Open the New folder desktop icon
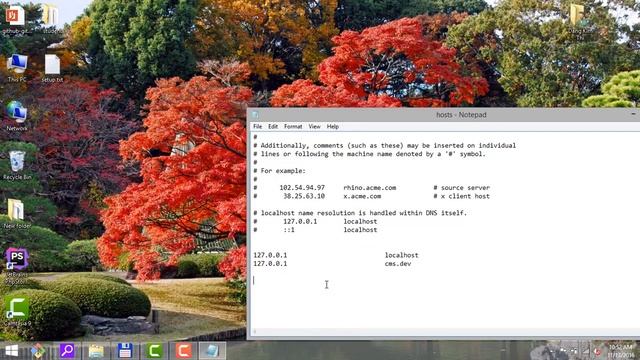The height and width of the screenshot is (360, 640). (17, 213)
